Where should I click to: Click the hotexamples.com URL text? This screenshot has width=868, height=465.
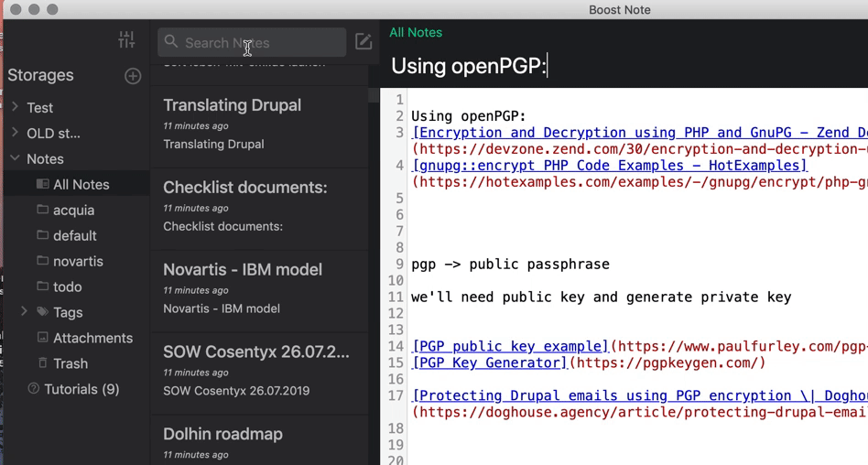point(639,181)
